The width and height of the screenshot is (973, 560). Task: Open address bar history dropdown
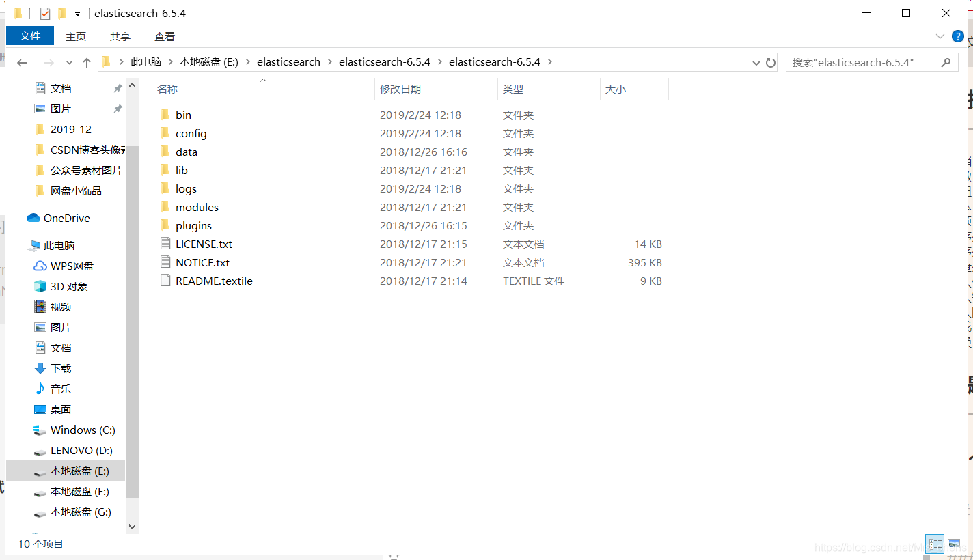756,62
